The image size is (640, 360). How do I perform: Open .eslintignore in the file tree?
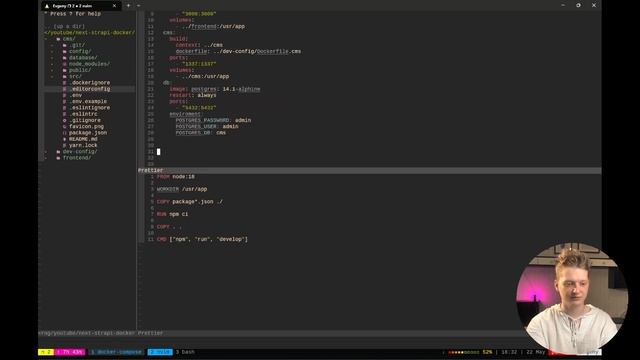[x=89, y=108]
